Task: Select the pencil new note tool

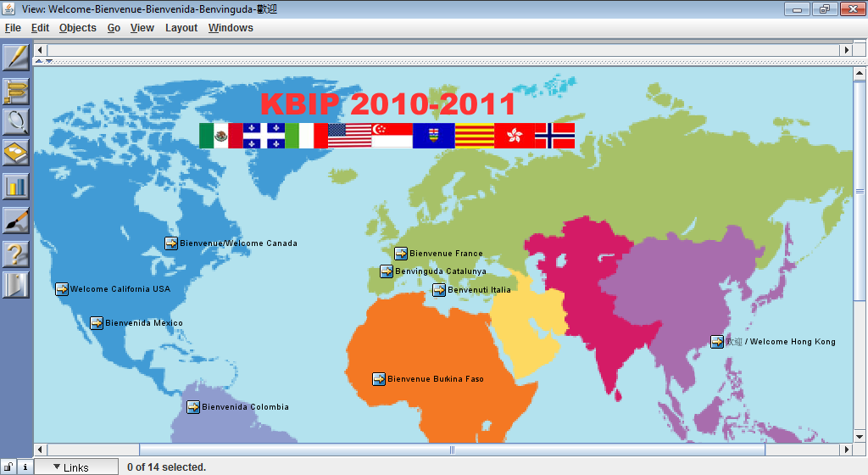Action: click(x=16, y=58)
